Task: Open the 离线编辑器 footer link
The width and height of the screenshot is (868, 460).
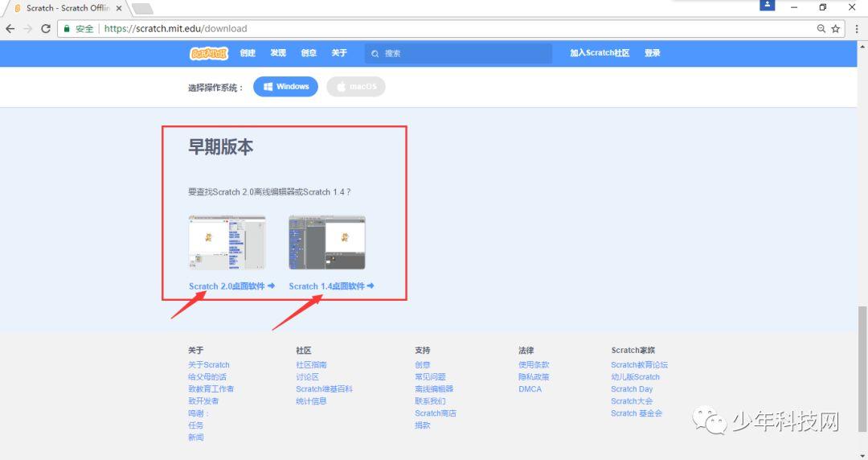Action: click(x=434, y=389)
